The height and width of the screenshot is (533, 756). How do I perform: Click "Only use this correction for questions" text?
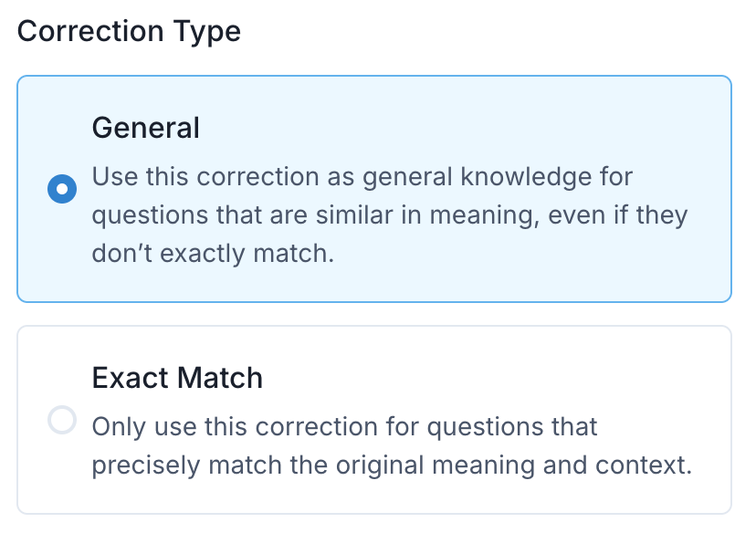click(344, 426)
